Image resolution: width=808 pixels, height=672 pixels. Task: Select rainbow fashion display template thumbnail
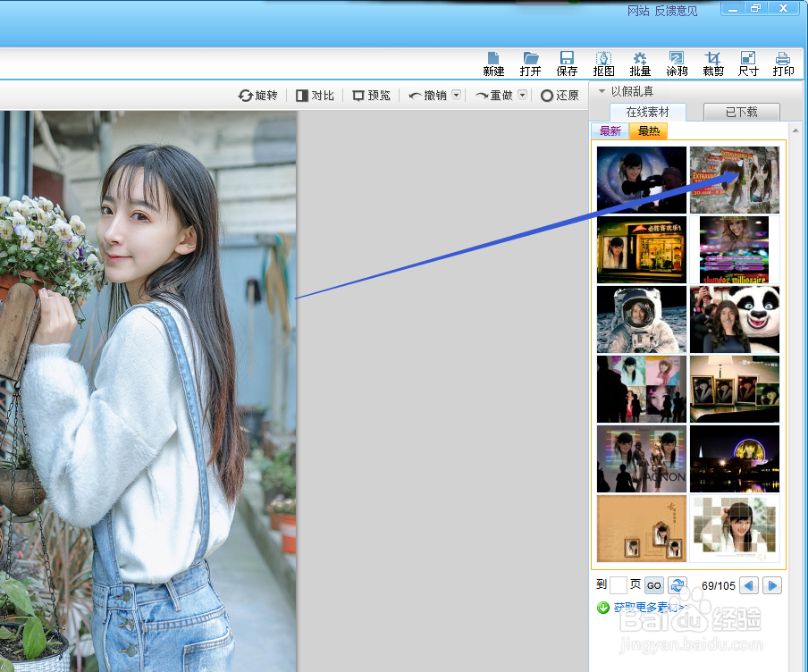pyautogui.click(x=642, y=458)
